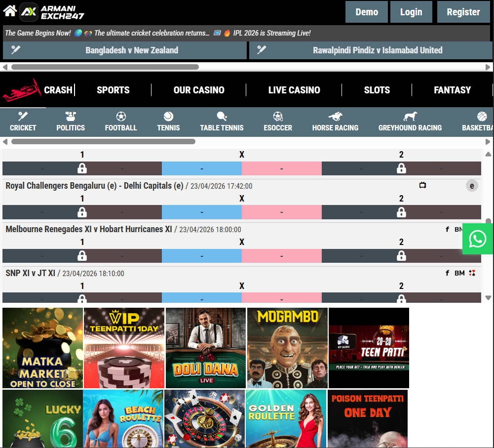Open the Matka Market game thumbnail
The height and width of the screenshot is (448, 494).
pos(42,348)
